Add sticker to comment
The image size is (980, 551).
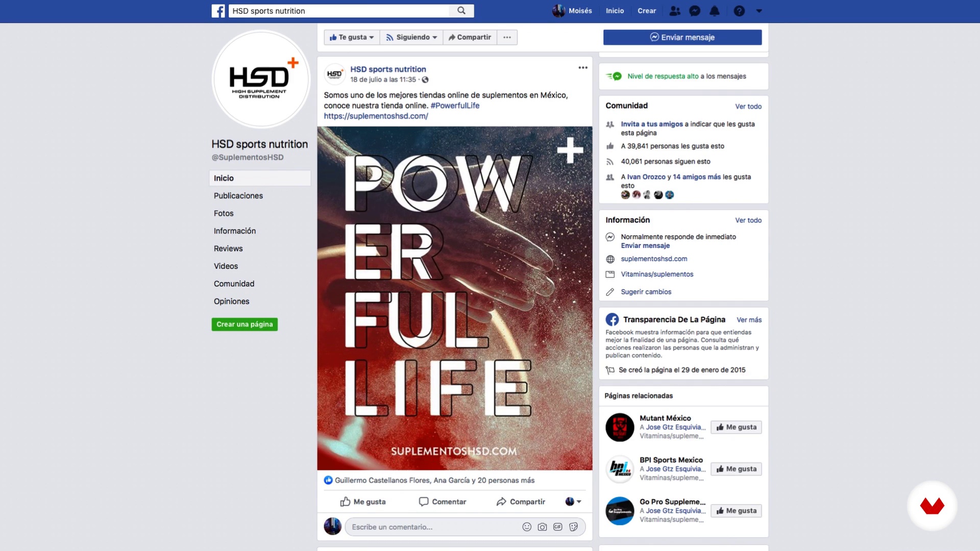pyautogui.click(x=574, y=527)
